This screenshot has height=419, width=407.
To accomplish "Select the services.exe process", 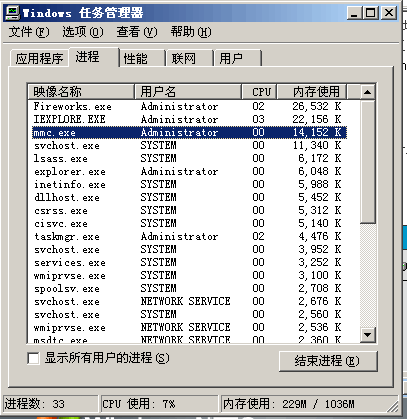I will click(x=189, y=262).
